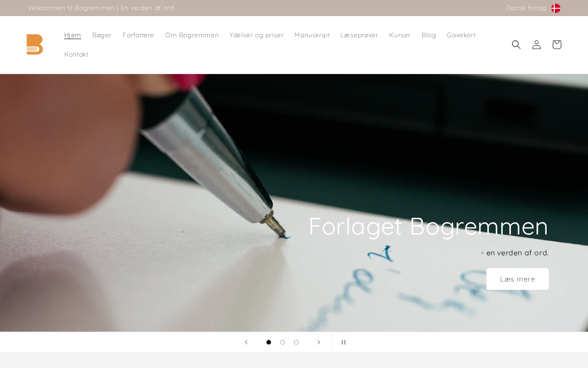Open the Læseprøver page

[359, 35]
